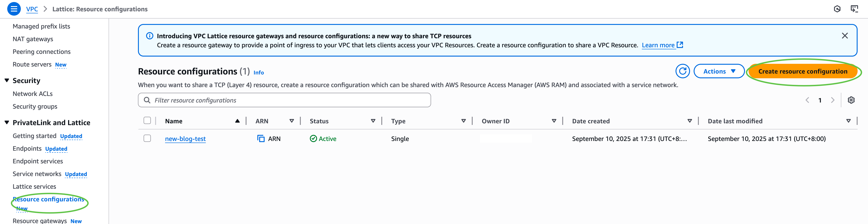Collapse the PrivateLink and Lattice section
The height and width of the screenshot is (224, 868).
7,122
